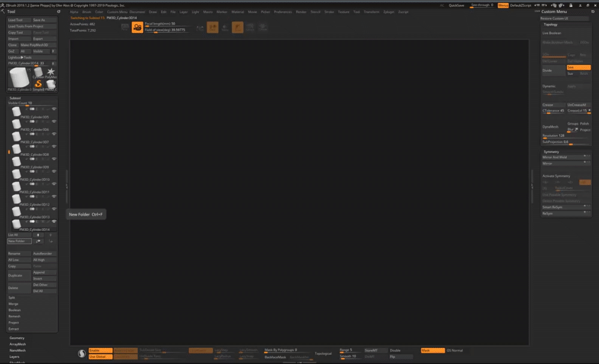This screenshot has height=364, width=599.
Task: Toggle the orange Enable button at the bottom
Action: 101,350
